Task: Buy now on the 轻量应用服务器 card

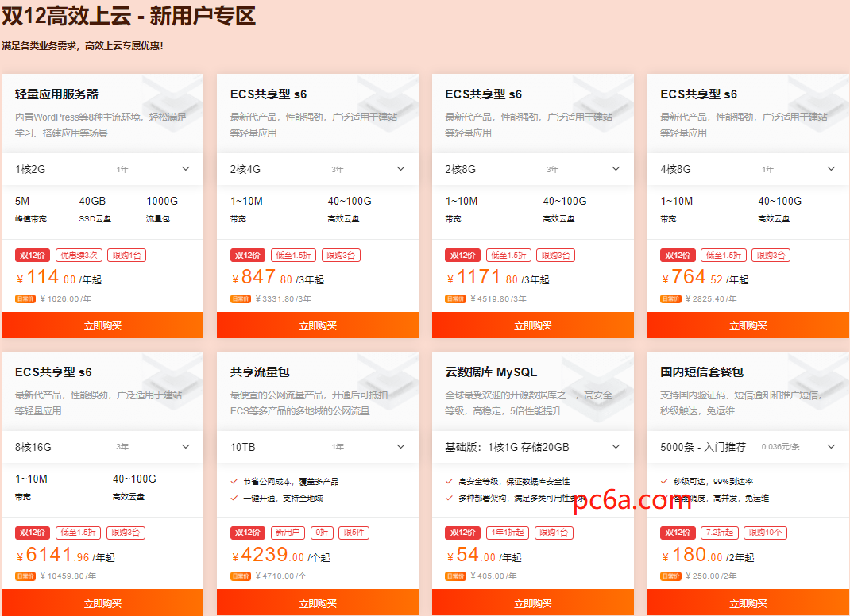Action: coord(102,325)
